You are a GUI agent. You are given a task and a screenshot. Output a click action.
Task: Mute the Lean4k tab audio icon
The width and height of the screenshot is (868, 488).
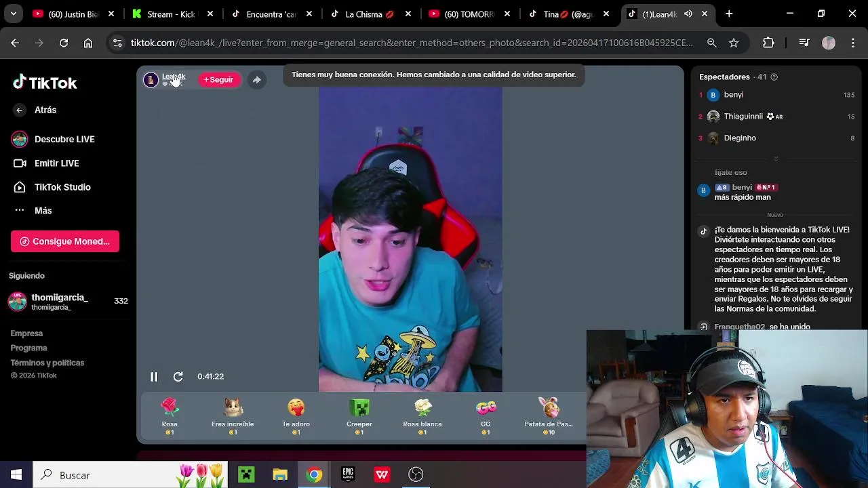(x=688, y=14)
